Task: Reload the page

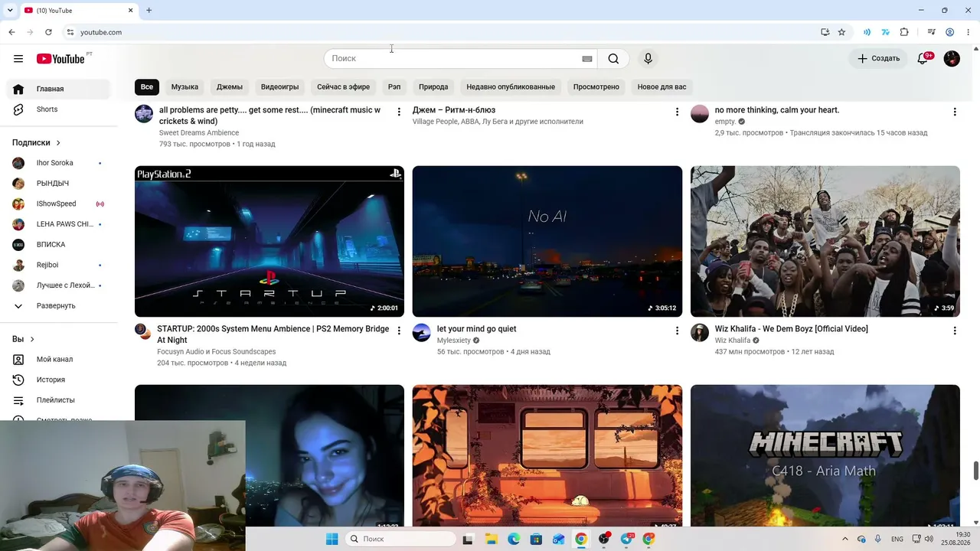Action: [x=48, y=32]
